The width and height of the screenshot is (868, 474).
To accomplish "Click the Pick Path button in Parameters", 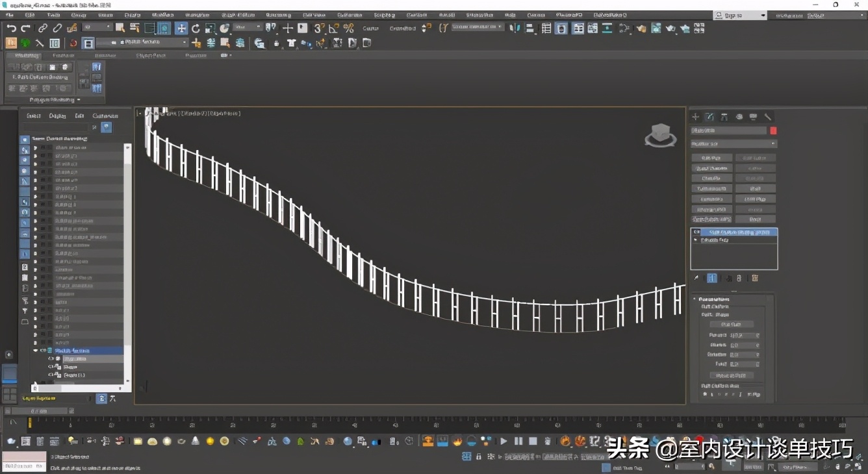I will tap(731, 324).
